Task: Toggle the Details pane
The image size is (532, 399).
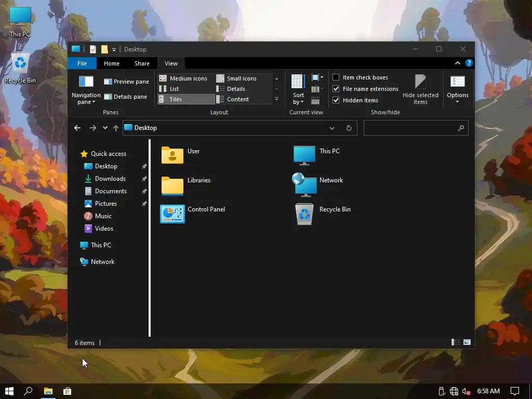Action: (x=126, y=97)
